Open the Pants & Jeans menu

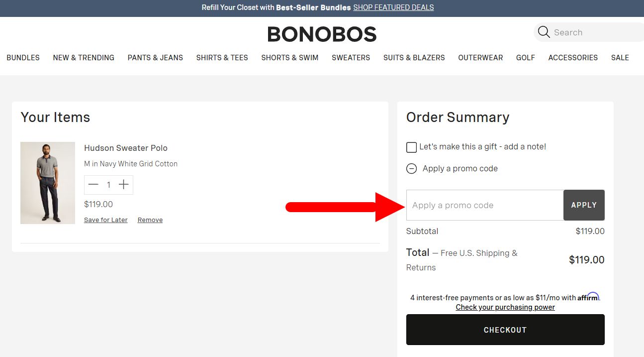(x=155, y=58)
